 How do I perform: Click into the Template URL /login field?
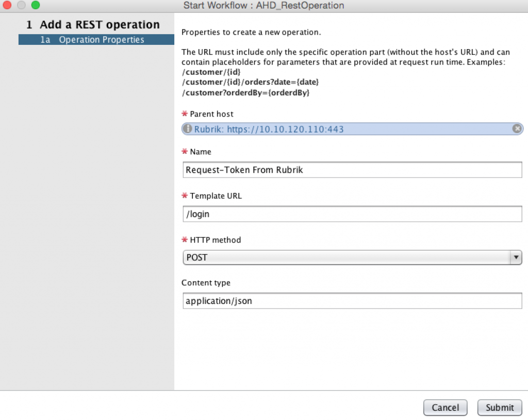[352, 214]
